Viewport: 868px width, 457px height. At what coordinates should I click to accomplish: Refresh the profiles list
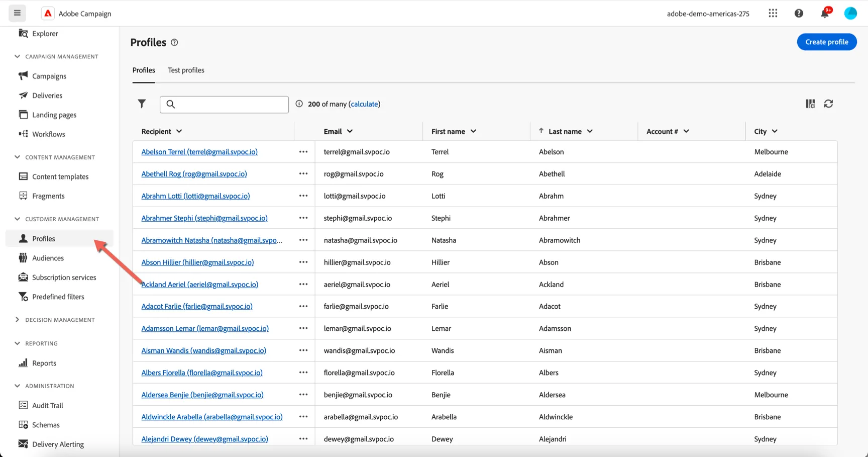[x=829, y=104]
